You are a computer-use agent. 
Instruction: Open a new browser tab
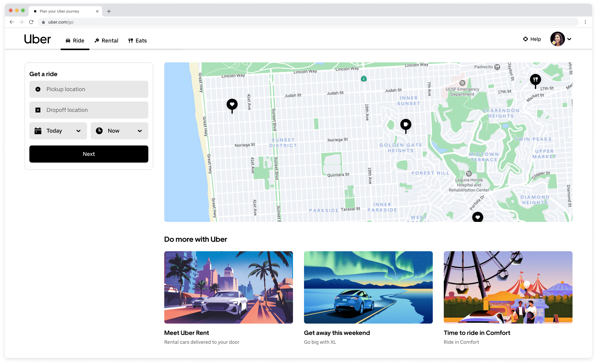(x=109, y=11)
